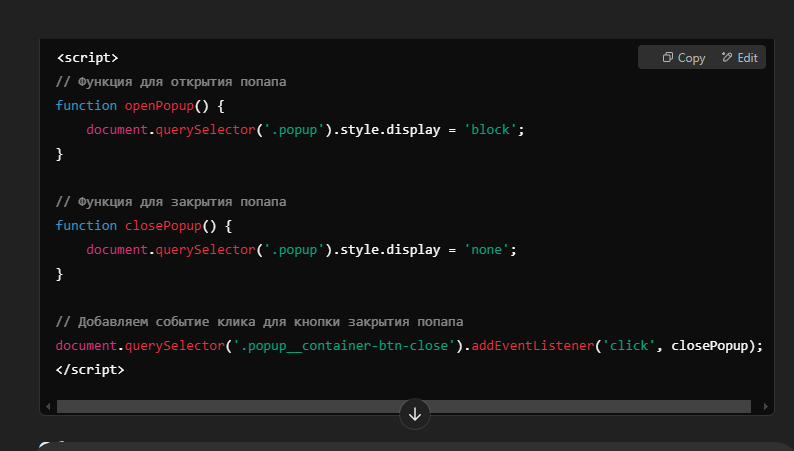Viewport: 794px width, 451px height.
Task: Click the 'none' string value
Action: 489,249
